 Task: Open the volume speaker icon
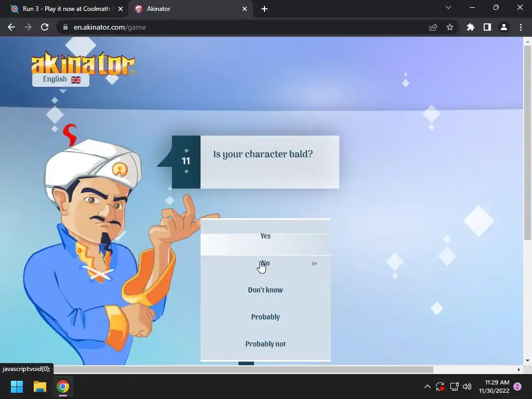[467, 387]
